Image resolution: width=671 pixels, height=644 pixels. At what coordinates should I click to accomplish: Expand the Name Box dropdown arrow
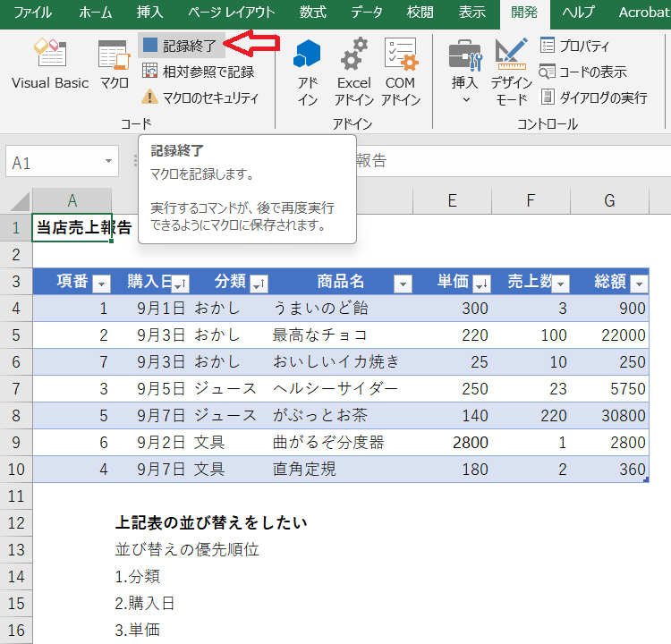109,162
